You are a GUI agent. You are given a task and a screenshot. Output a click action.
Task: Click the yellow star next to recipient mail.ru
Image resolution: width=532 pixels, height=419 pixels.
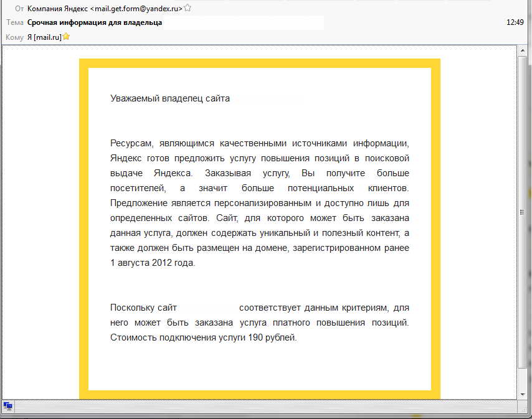(66, 37)
